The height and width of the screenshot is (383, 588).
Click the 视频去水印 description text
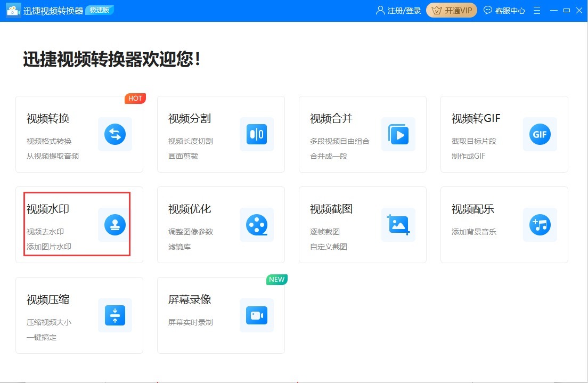tap(45, 232)
